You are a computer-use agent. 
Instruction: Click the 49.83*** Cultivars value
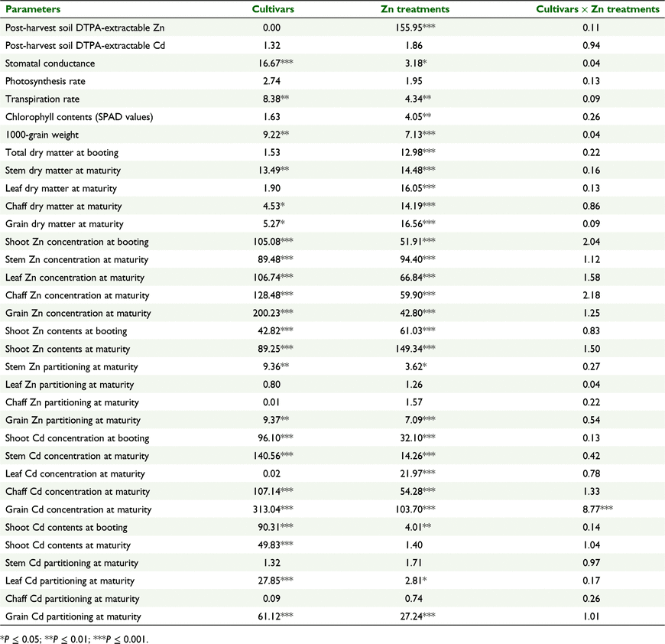click(276, 545)
